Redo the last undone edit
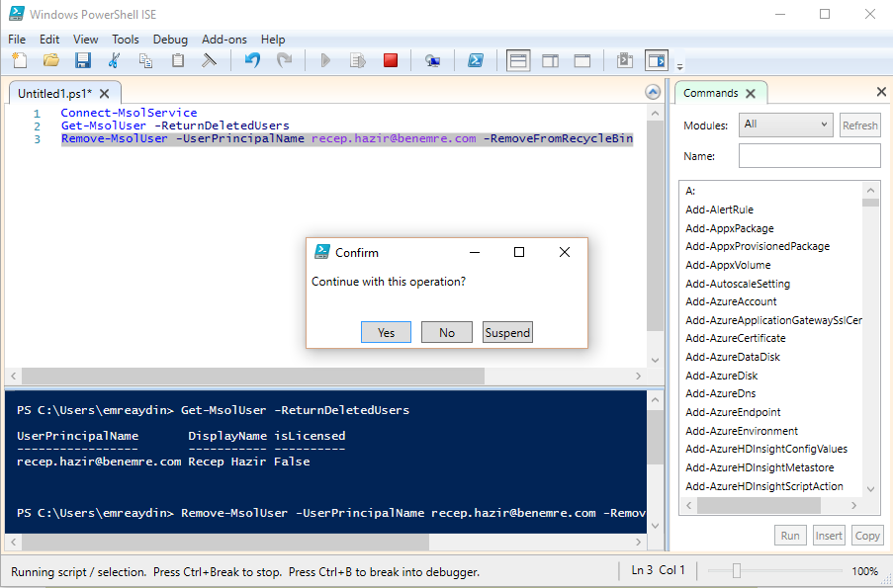 click(x=284, y=60)
